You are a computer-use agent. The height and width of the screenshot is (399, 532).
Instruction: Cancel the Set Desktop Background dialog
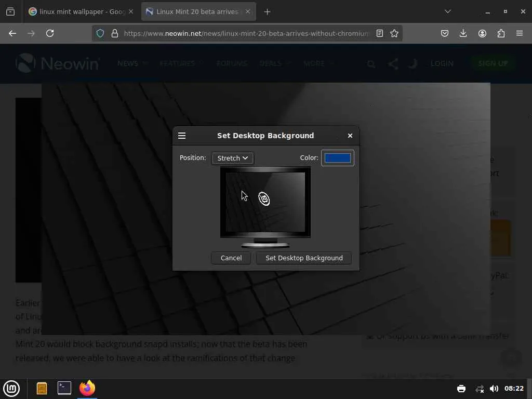click(231, 258)
